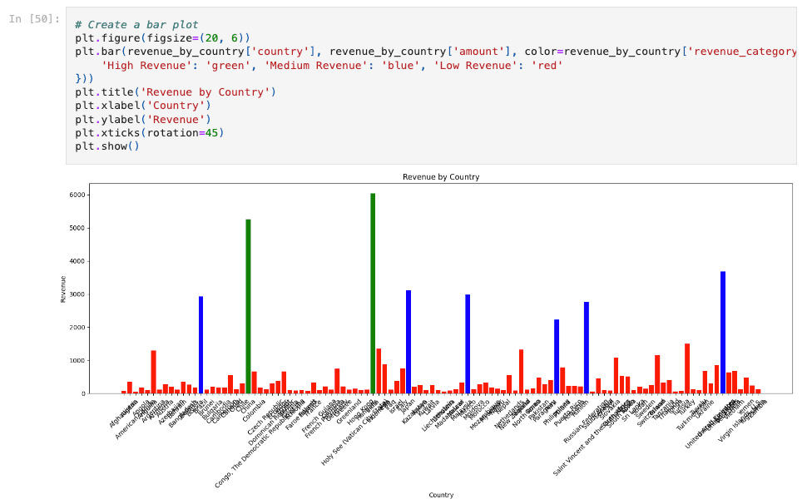Click the plt.show() line

(106, 146)
